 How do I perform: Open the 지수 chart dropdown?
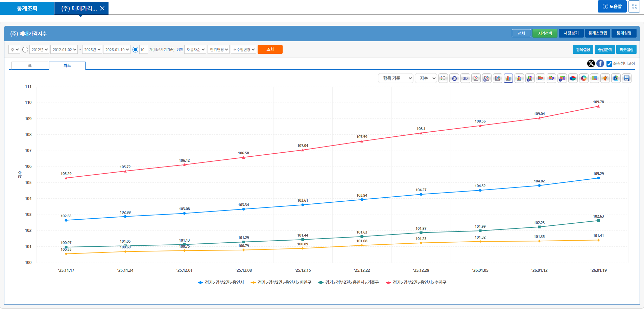[x=426, y=78]
